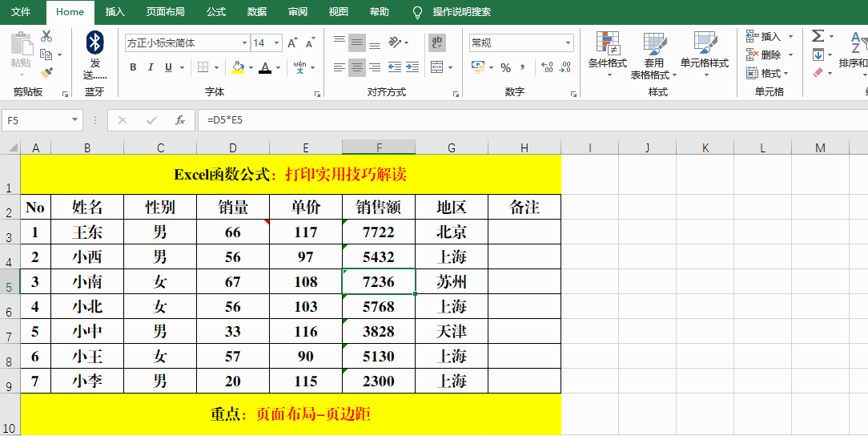Click the formula bar showing =D5*E5
Screen dimensions: 868x436
tap(532, 120)
